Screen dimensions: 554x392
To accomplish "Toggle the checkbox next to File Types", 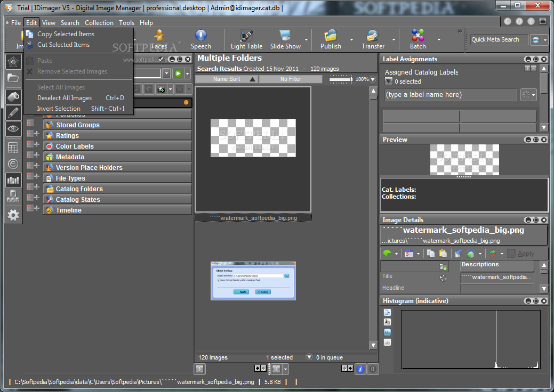I will 30,176.
